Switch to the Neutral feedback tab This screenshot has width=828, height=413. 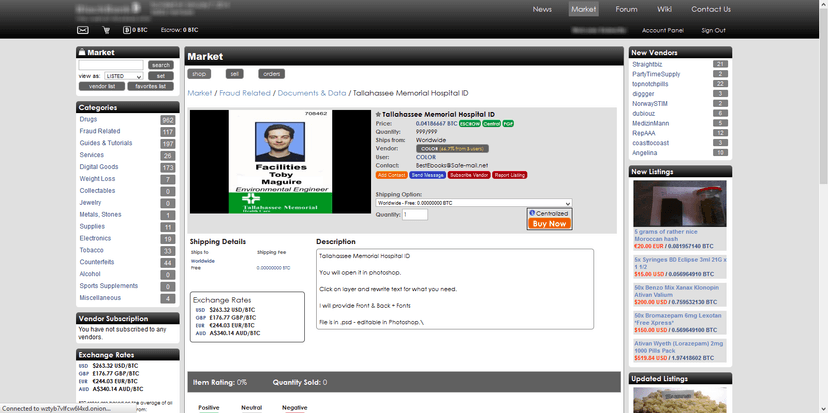tap(251, 408)
